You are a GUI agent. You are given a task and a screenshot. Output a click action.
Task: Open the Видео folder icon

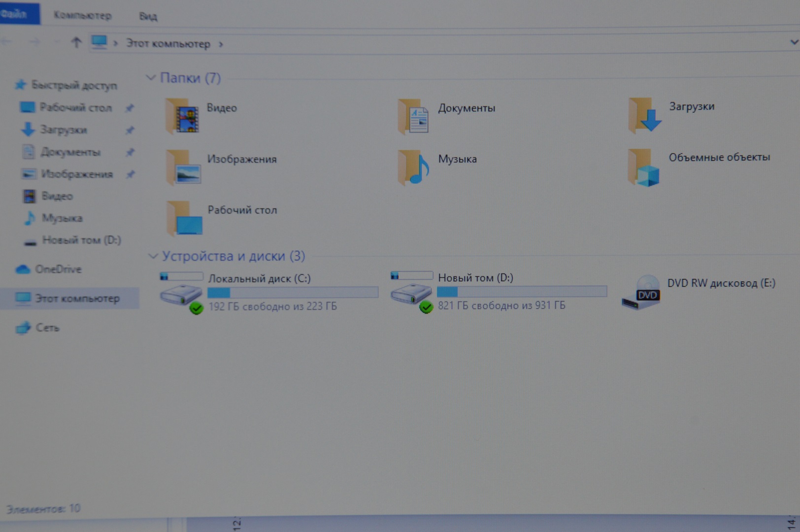click(183, 117)
